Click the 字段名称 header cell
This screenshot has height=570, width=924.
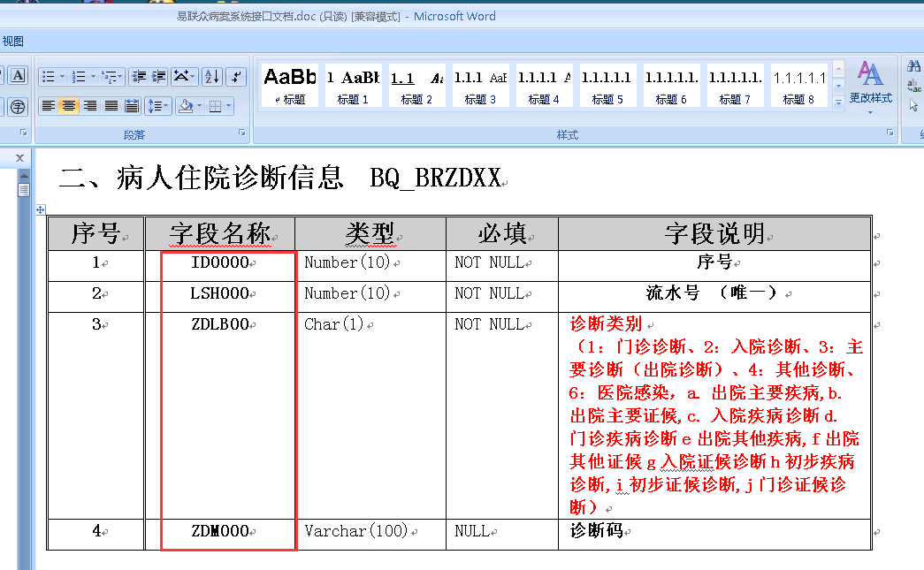click(x=220, y=234)
